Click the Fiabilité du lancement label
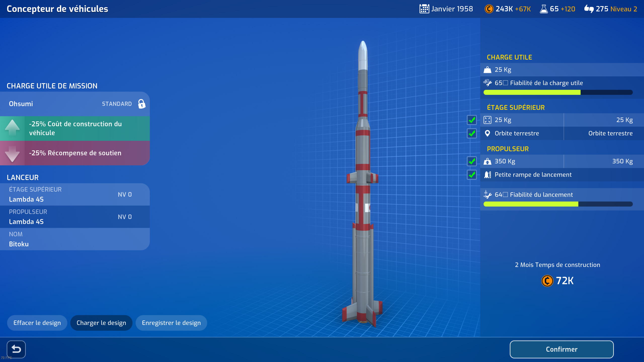The image size is (644, 362). pos(541,195)
